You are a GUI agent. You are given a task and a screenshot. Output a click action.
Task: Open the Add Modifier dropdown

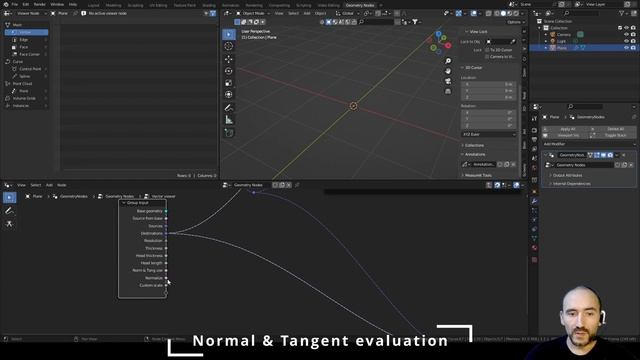[589, 144]
